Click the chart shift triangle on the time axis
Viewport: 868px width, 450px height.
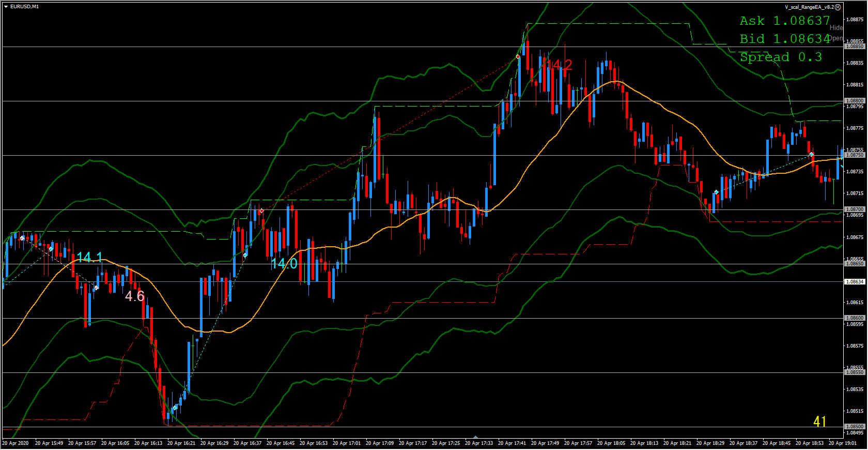pos(475,437)
